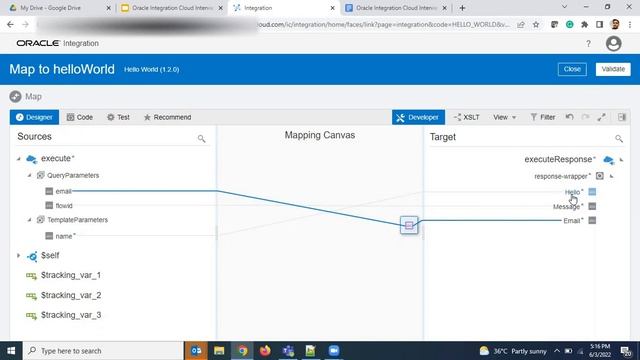Open File Explorer from the taskbar
Screen dimensions: 640x360
(219, 351)
